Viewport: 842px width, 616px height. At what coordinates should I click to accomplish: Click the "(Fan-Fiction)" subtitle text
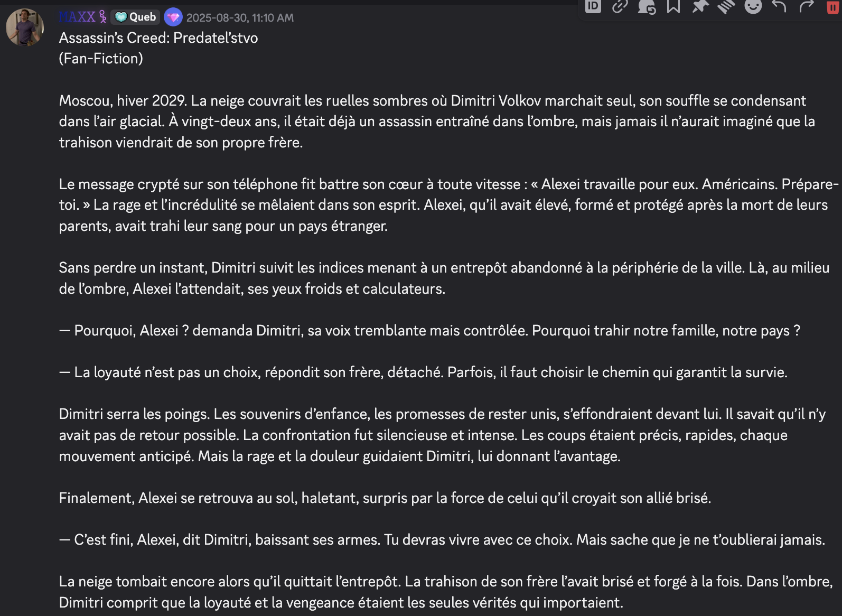click(101, 59)
